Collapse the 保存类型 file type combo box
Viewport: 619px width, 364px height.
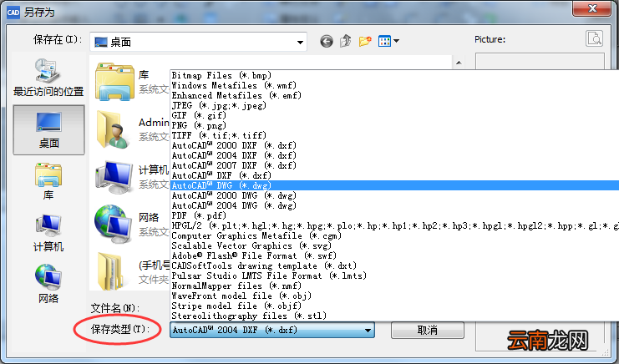point(368,330)
